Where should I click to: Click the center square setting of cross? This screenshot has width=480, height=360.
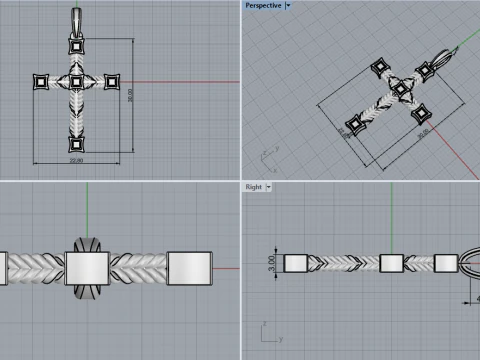(x=76, y=82)
